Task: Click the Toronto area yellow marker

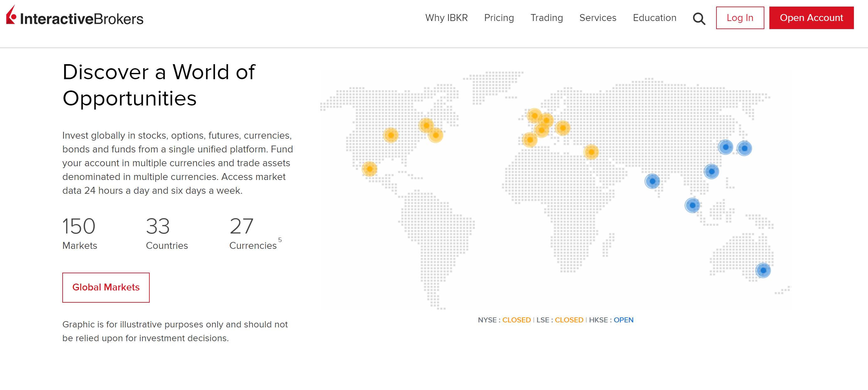Action: click(x=426, y=125)
